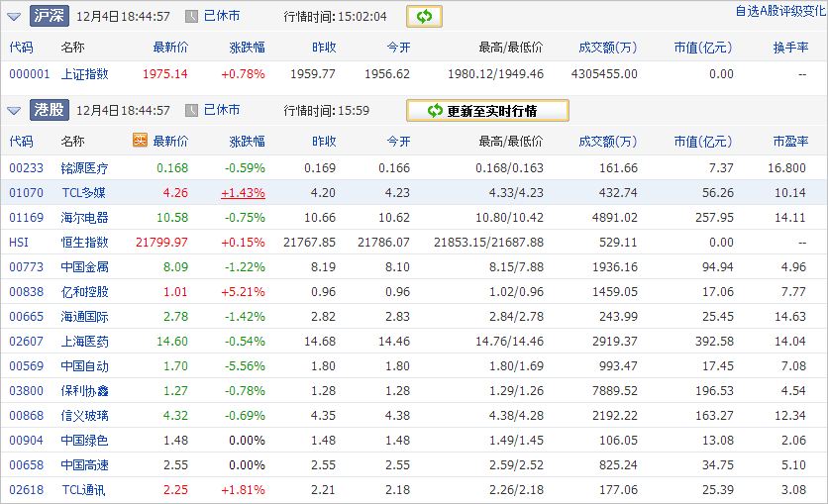Open stock code 00773 link
Screen dimensions: 828x504
coord(26,267)
